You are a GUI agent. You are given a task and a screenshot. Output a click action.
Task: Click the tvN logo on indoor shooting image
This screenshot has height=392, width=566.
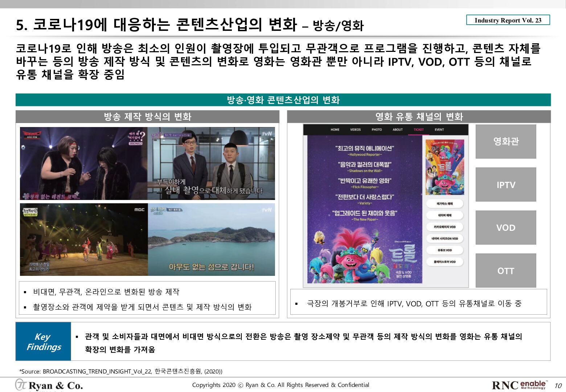click(x=267, y=134)
